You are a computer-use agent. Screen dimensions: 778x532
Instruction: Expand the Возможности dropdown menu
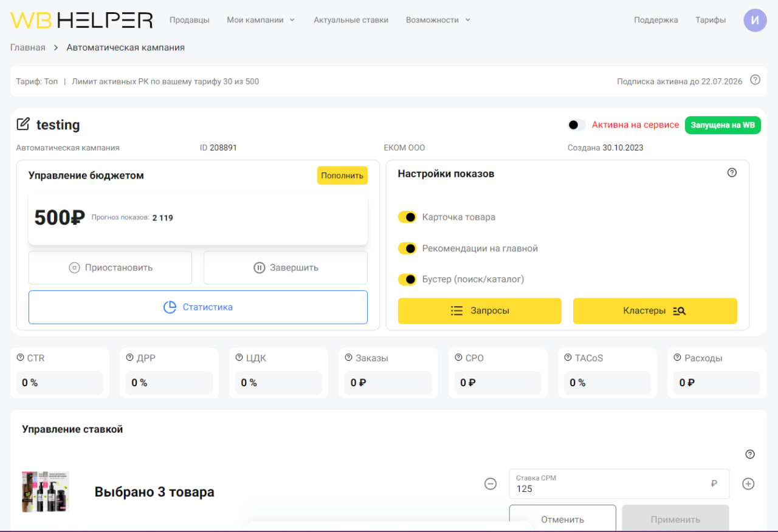(x=438, y=20)
